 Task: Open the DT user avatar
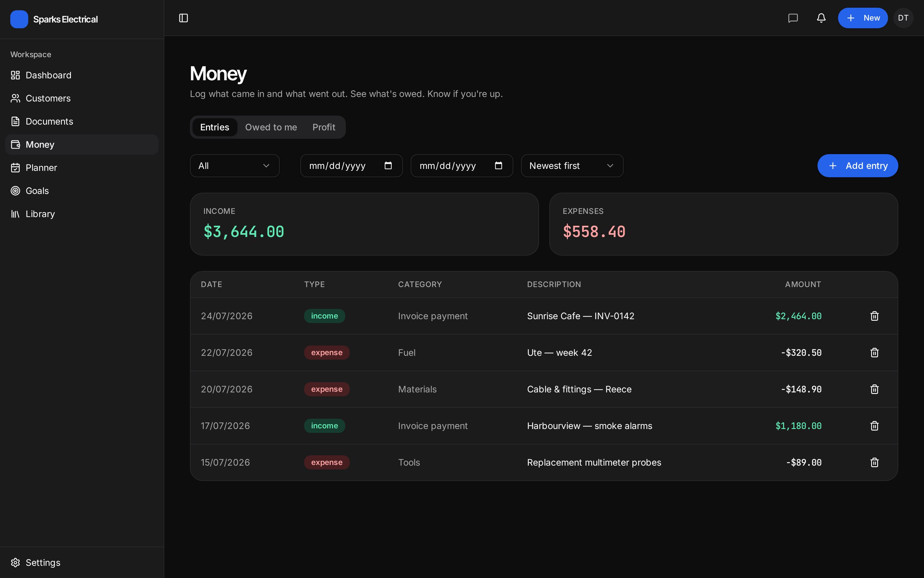(903, 18)
